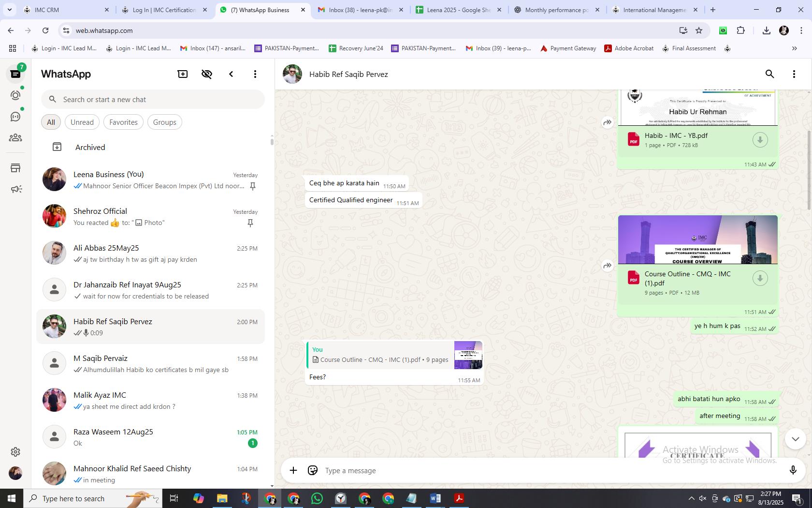Viewport: 812px width, 508px height.
Task: Open the Chrome extensions puzzle icon
Action: (x=740, y=30)
